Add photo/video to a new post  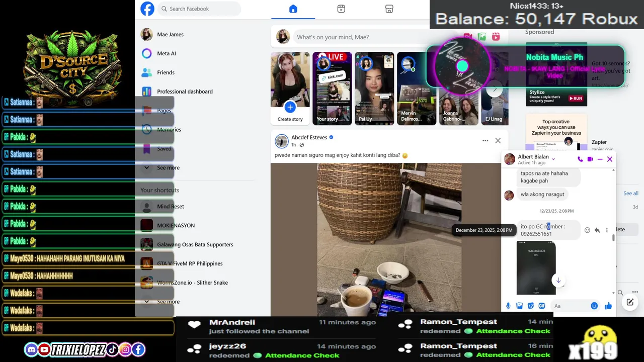click(x=482, y=37)
